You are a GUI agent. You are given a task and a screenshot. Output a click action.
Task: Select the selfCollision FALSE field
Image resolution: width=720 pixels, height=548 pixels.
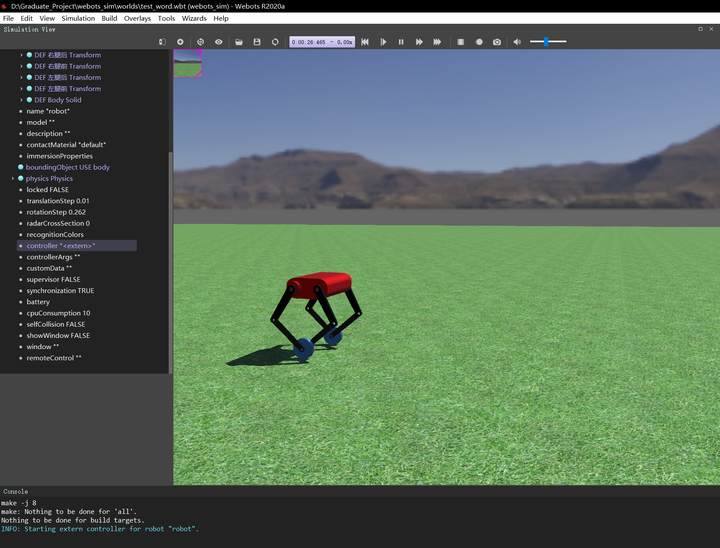click(56, 324)
